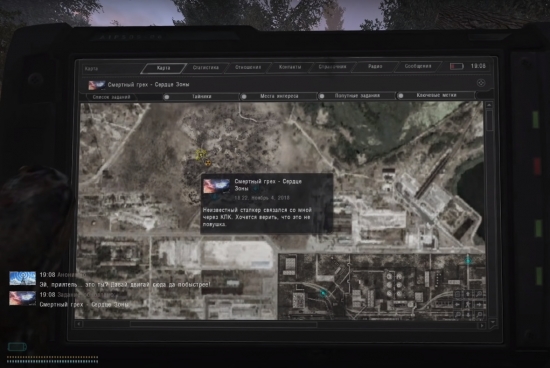Pan map left using left arrow button

click(457, 305)
